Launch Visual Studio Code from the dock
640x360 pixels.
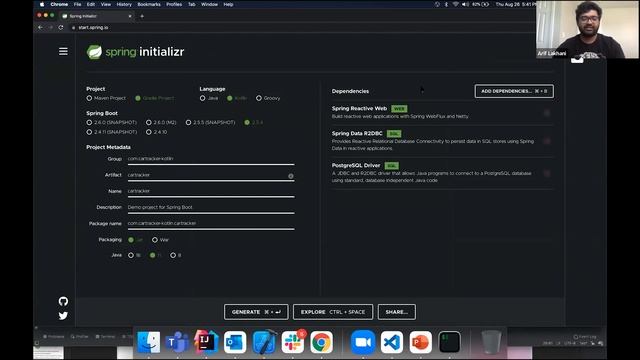click(x=392, y=342)
